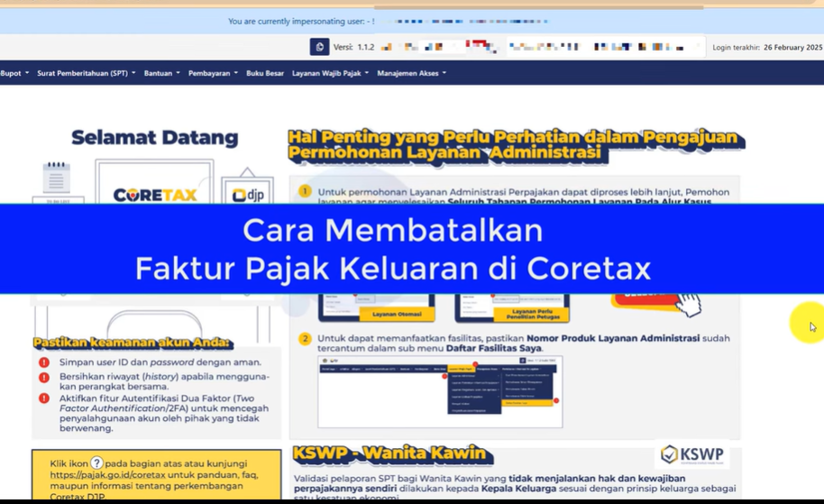Click the notepad illustration beside the Coretax frame
This screenshot has height=504, width=824.
(56, 179)
